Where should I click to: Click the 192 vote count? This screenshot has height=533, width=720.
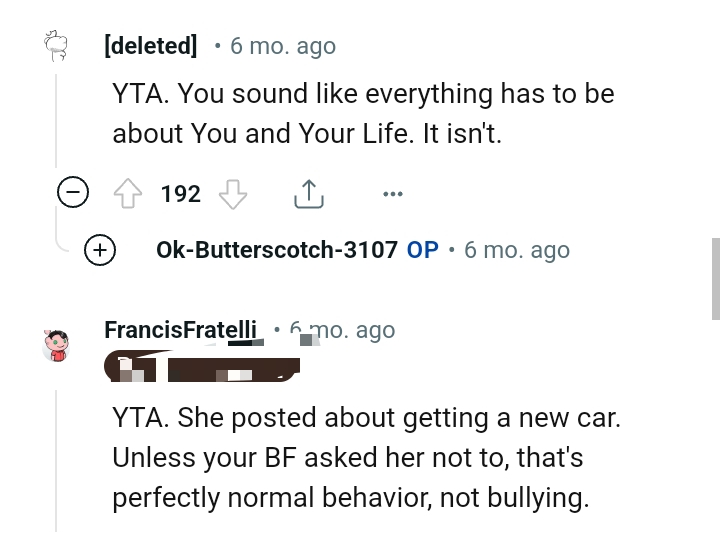pos(181,194)
